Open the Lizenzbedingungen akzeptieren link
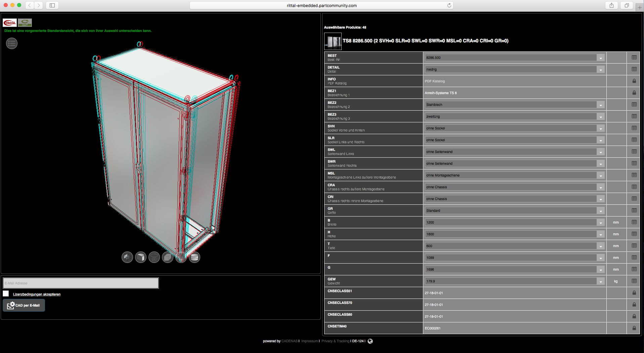644x353 pixels. click(x=37, y=294)
